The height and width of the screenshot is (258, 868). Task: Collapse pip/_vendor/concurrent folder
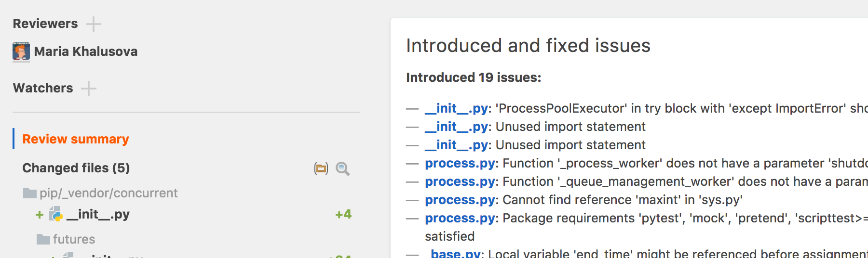click(108, 193)
